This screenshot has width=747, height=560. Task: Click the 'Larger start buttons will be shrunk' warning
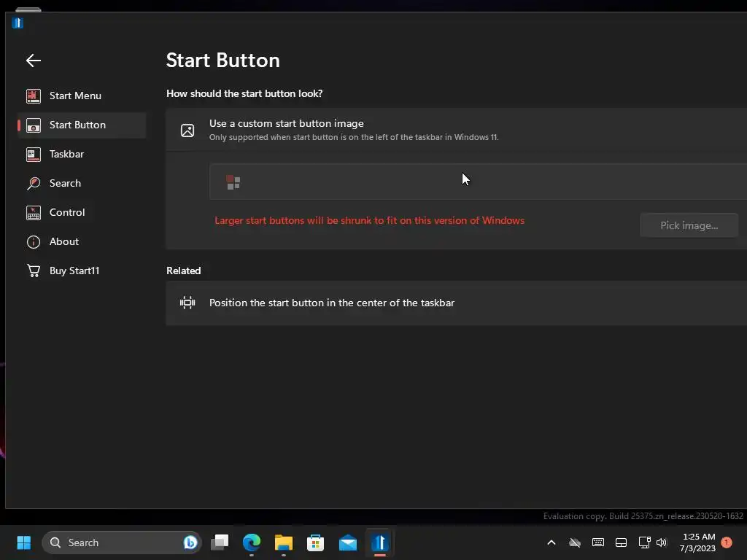click(x=369, y=220)
